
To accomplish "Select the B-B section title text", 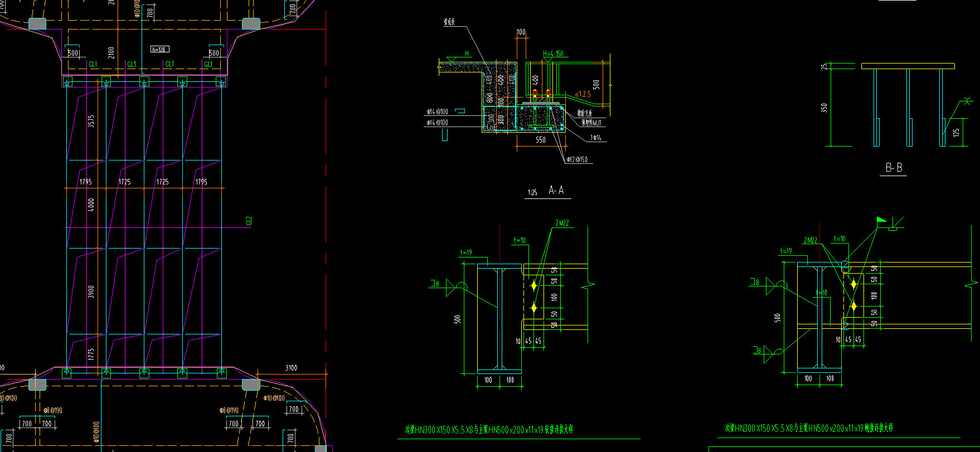I will (x=894, y=168).
